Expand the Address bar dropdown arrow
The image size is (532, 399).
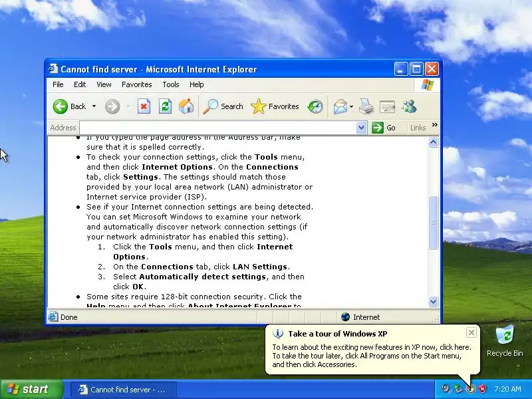[x=361, y=128]
